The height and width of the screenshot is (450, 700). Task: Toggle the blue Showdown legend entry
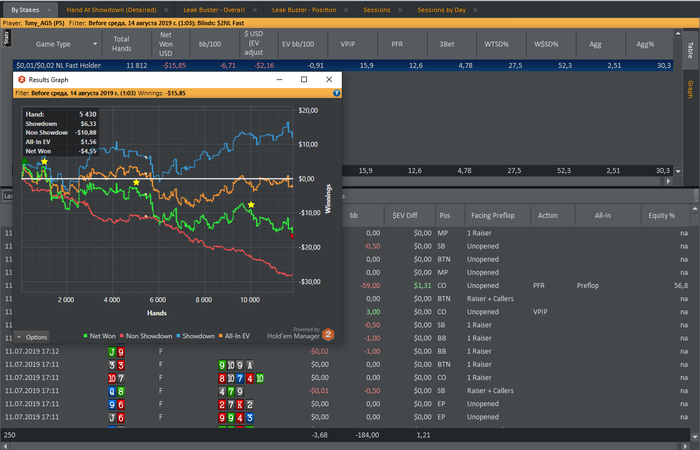pos(196,336)
